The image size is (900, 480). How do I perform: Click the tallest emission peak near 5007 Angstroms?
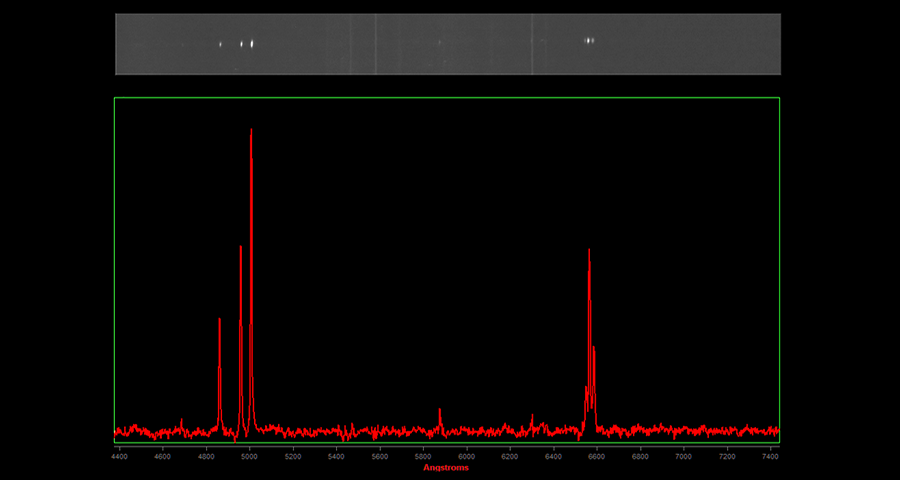(251, 130)
